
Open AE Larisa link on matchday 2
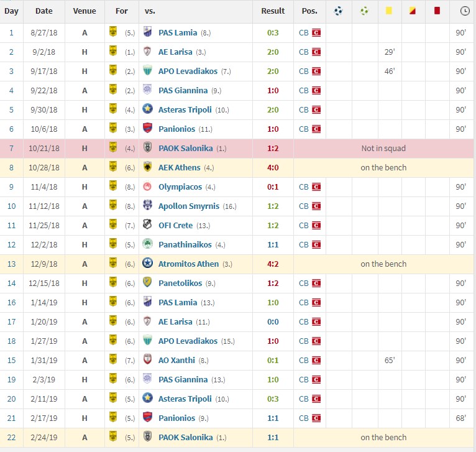point(175,52)
